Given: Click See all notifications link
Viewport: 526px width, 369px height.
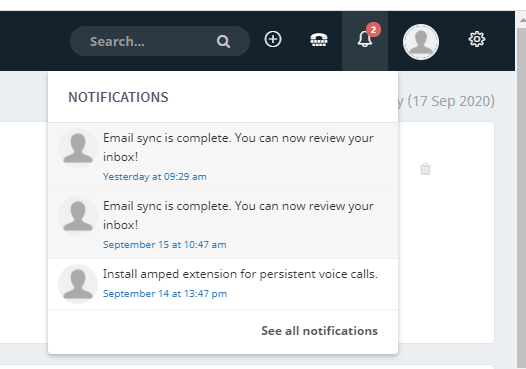Looking at the screenshot, I should tap(319, 331).
